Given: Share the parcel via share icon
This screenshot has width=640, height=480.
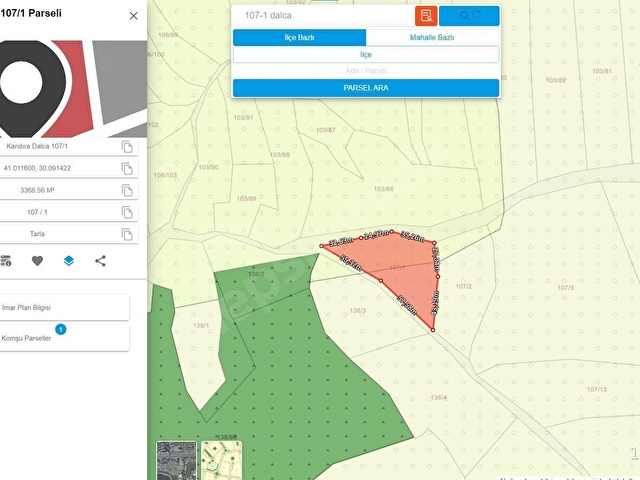Looking at the screenshot, I should point(100,261).
